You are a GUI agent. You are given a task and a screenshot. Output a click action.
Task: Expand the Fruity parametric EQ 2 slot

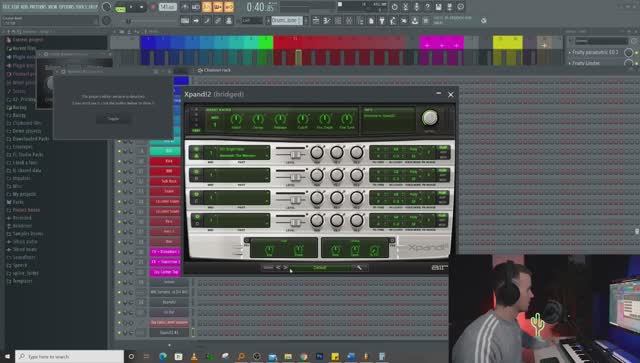[570, 53]
